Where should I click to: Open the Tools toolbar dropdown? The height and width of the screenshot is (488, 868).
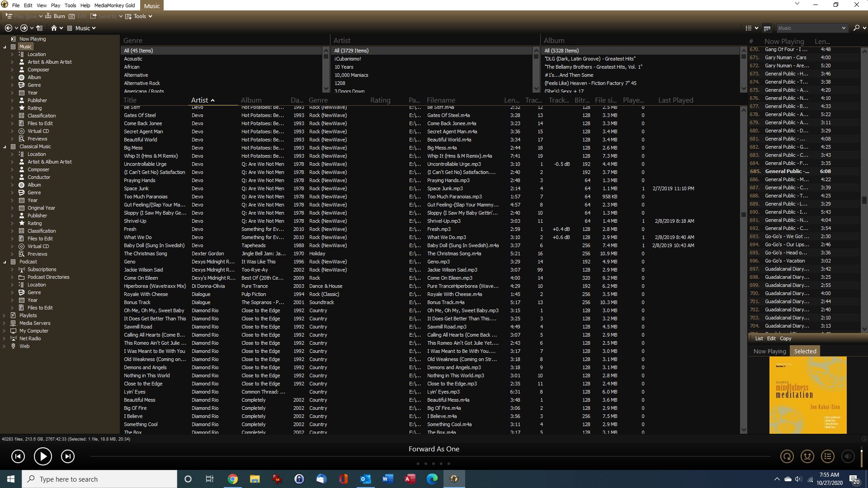point(139,16)
